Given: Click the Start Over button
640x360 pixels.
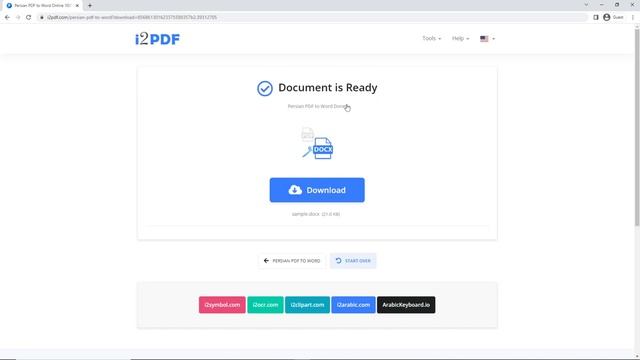Looking at the screenshot, I should click(353, 261).
